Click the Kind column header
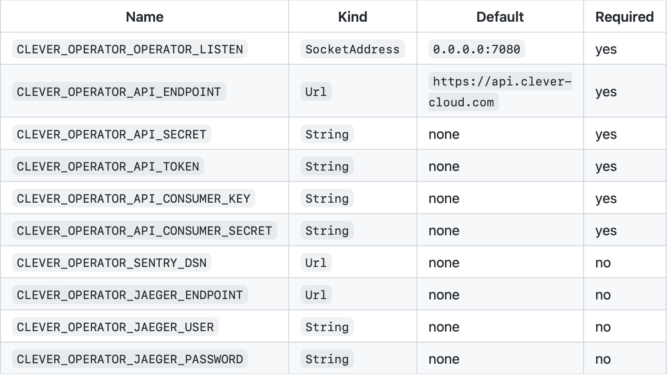The width and height of the screenshot is (667, 375). point(353,17)
